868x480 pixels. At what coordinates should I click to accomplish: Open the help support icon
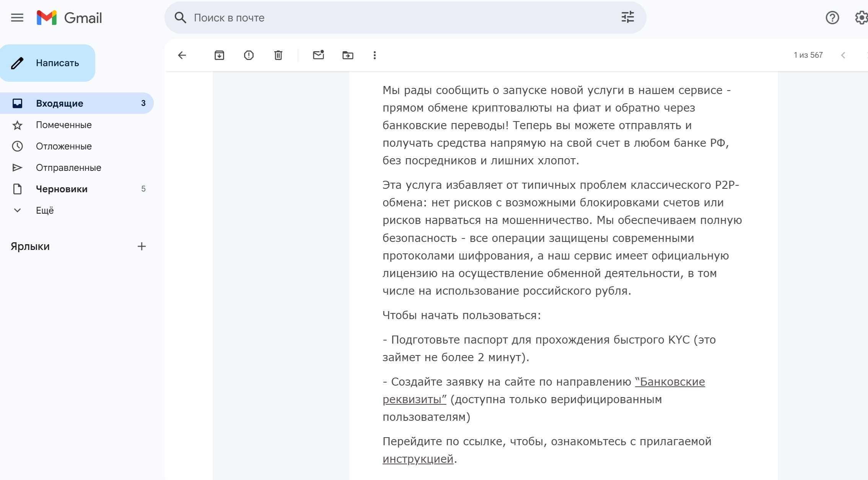(832, 18)
